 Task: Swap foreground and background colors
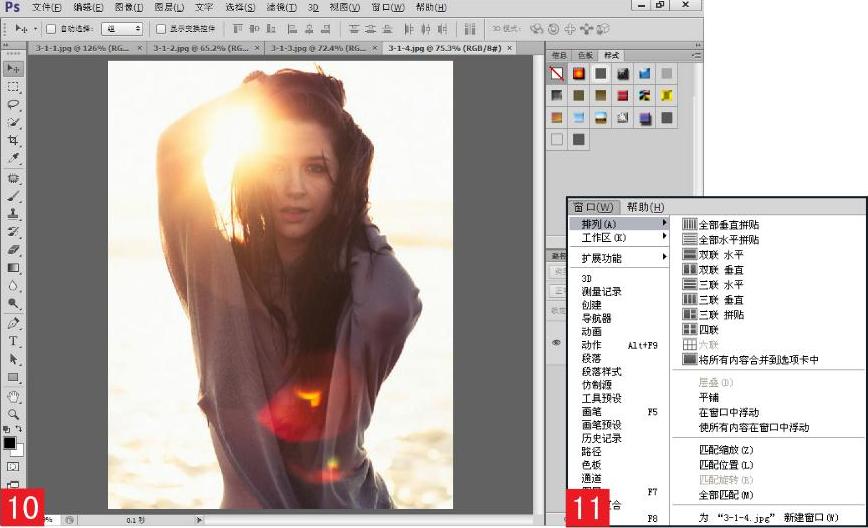(x=19, y=428)
